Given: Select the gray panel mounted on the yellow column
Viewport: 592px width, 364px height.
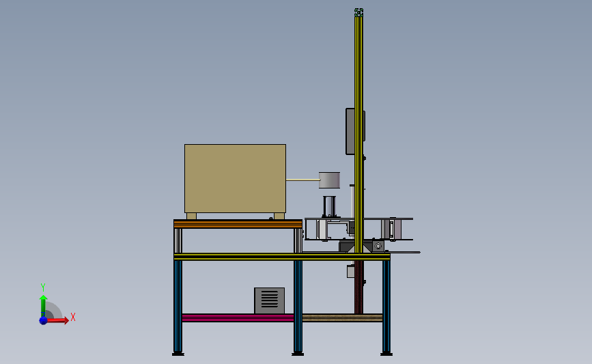Looking at the screenshot, I should (x=350, y=131).
